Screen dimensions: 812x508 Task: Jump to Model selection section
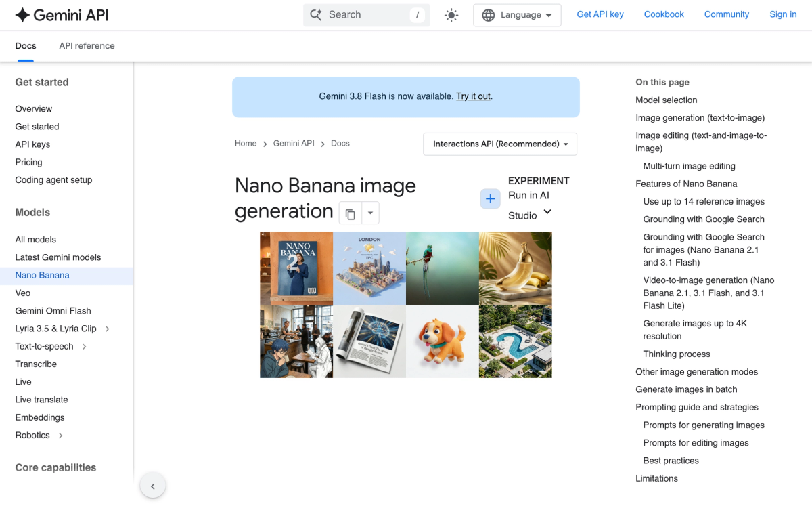(666, 100)
